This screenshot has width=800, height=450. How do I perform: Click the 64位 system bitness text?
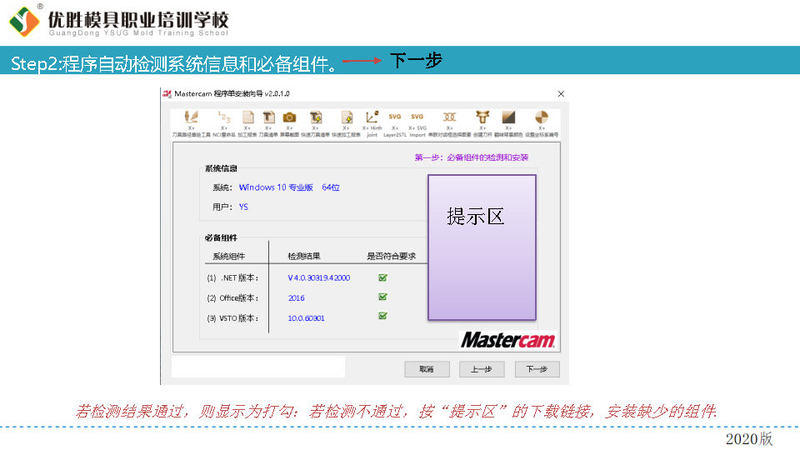coord(331,188)
